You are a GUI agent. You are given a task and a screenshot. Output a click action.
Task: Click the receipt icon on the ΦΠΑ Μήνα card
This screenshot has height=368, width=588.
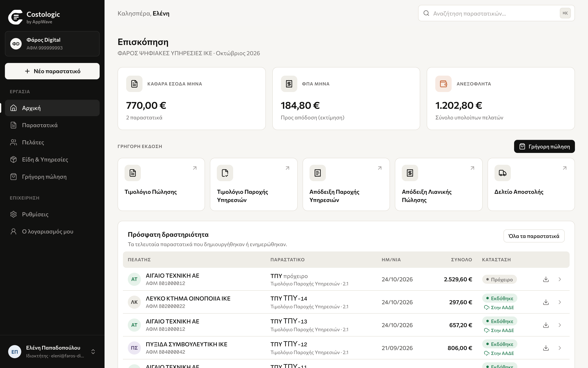[289, 84]
